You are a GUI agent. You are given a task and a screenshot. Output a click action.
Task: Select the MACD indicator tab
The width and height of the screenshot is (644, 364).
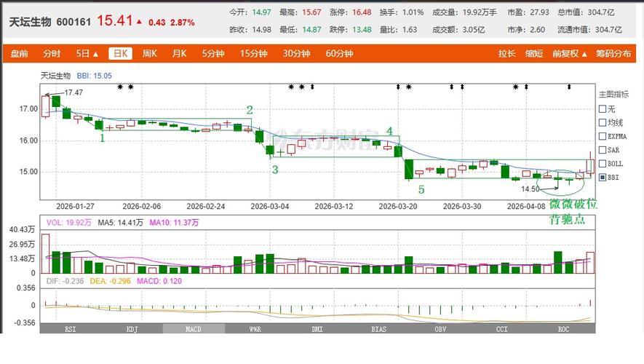194,329
